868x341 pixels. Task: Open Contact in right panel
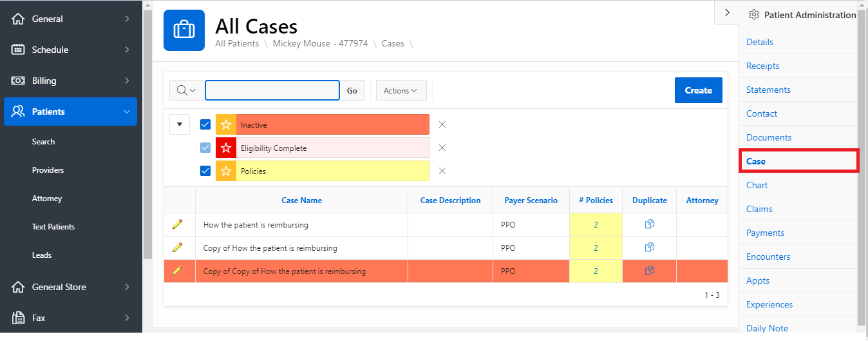(x=762, y=113)
